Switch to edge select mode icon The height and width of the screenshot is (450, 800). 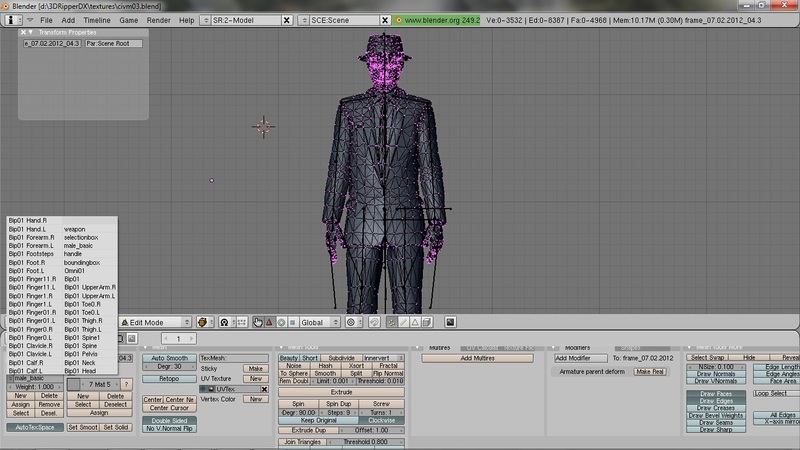[404, 322]
